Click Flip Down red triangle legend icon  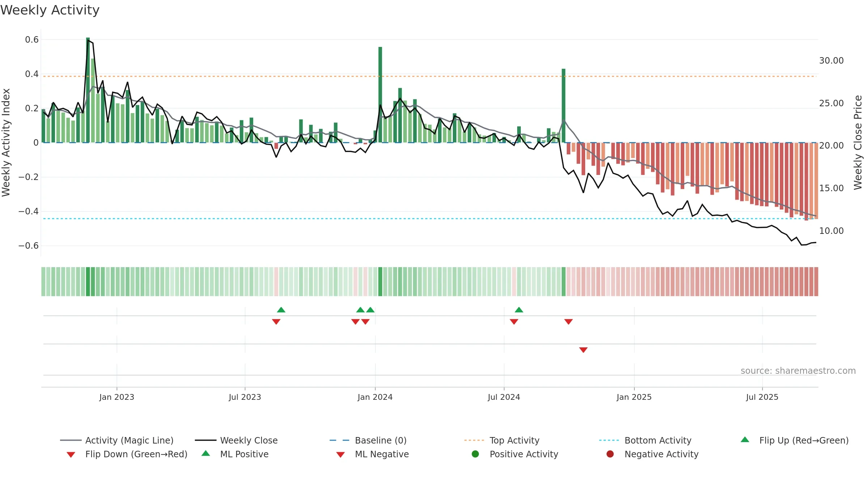71,455
